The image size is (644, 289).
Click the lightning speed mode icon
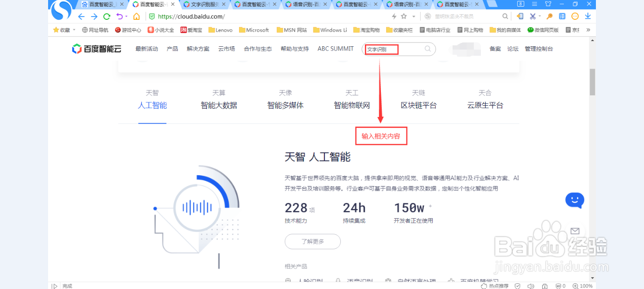pyautogui.click(x=394, y=17)
